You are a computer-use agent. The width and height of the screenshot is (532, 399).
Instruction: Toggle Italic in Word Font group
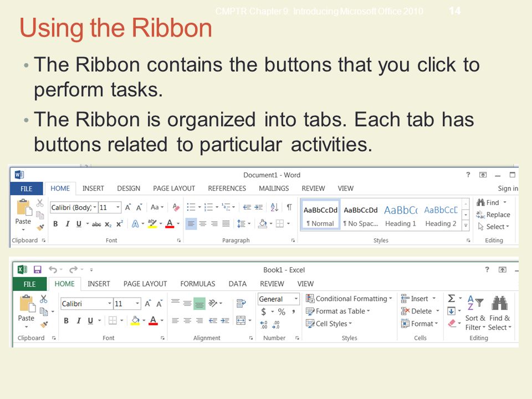(67, 224)
